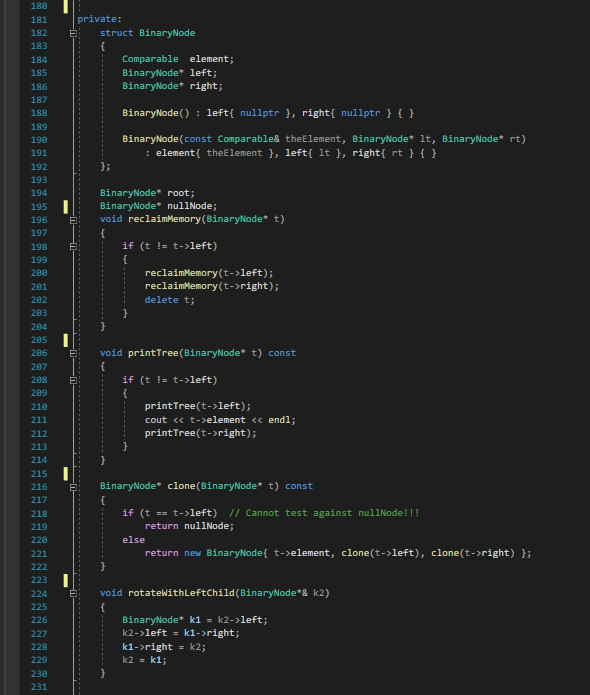Click the k2 = k1 assignment
The width and height of the screenshot is (590, 695).
point(145,660)
